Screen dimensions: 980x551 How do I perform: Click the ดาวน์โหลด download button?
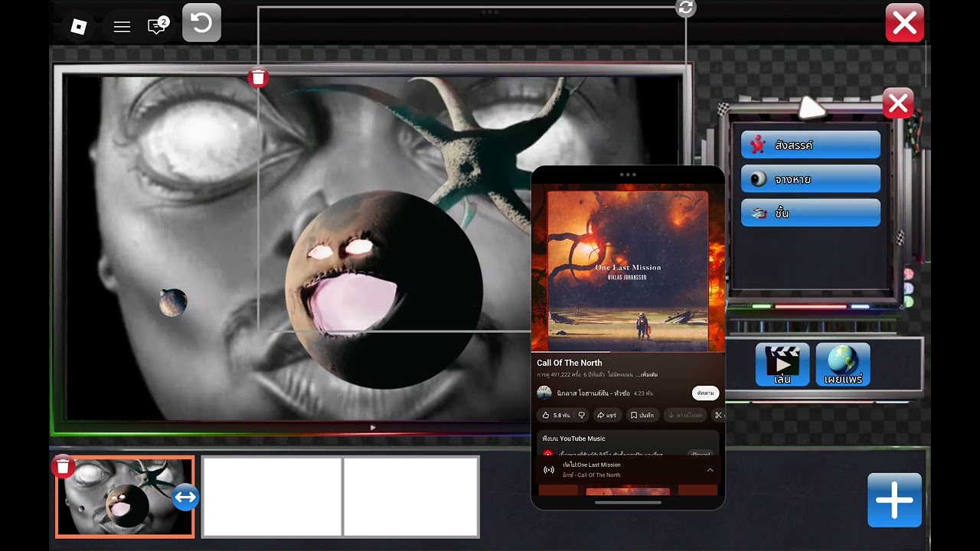[x=685, y=416]
